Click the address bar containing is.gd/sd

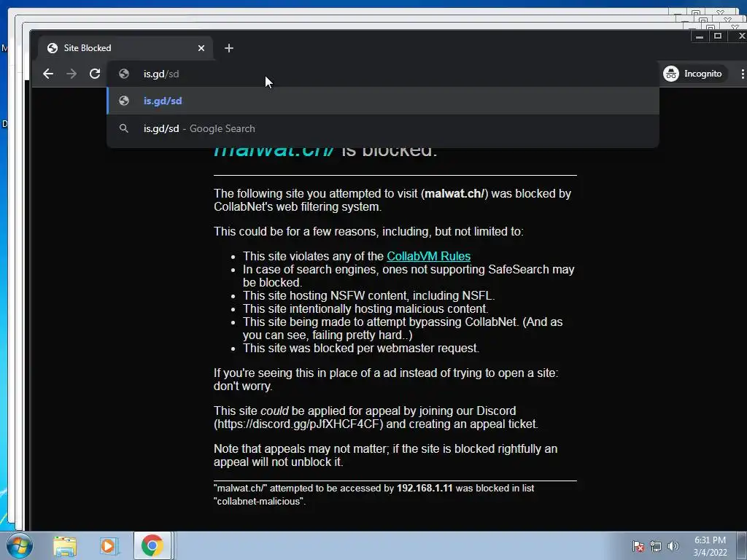coord(381,74)
